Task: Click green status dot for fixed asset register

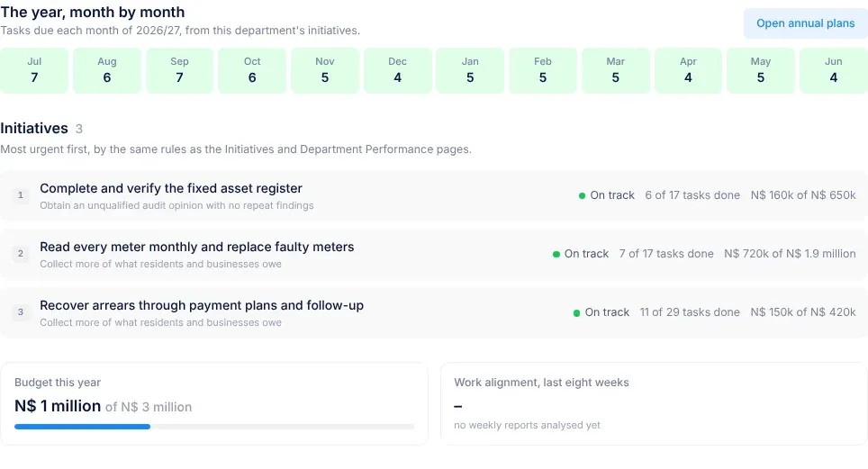Action: click(x=582, y=195)
